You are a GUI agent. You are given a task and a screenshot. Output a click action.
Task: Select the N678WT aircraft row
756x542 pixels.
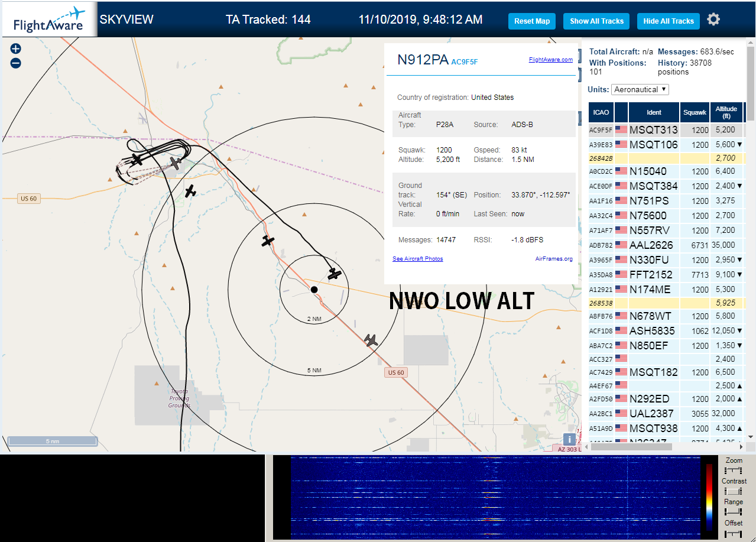pos(667,316)
